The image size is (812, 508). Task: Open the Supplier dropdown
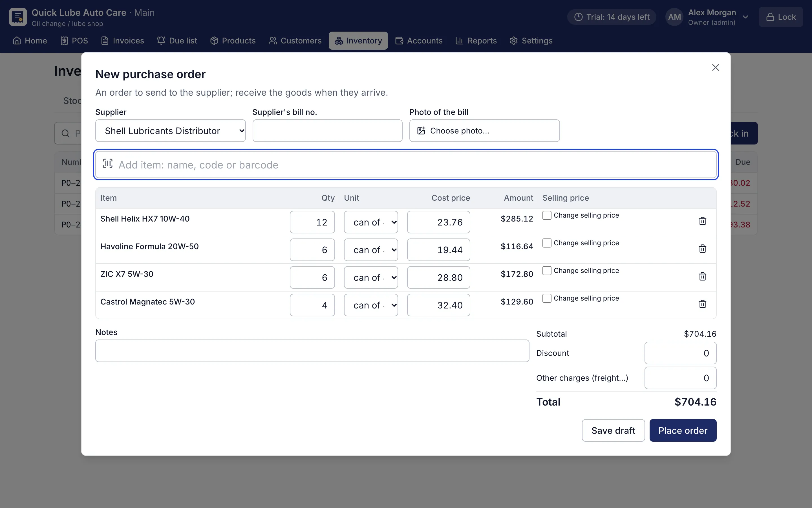pyautogui.click(x=171, y=131)
